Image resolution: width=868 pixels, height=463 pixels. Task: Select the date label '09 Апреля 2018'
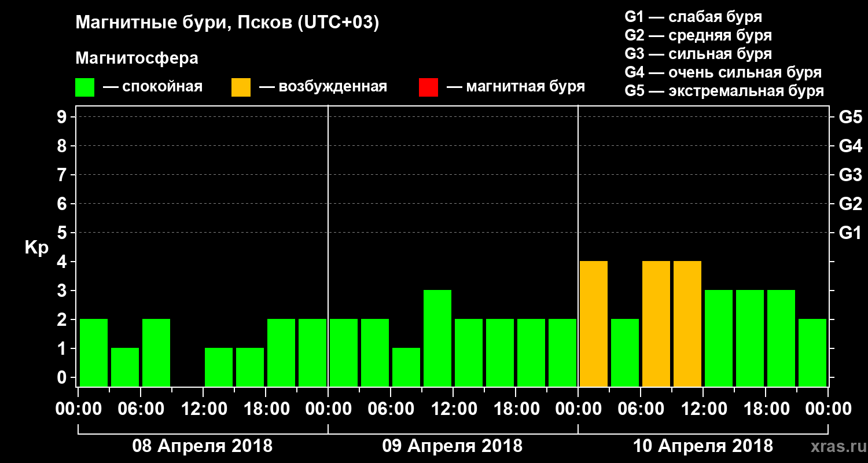(453, 446)
